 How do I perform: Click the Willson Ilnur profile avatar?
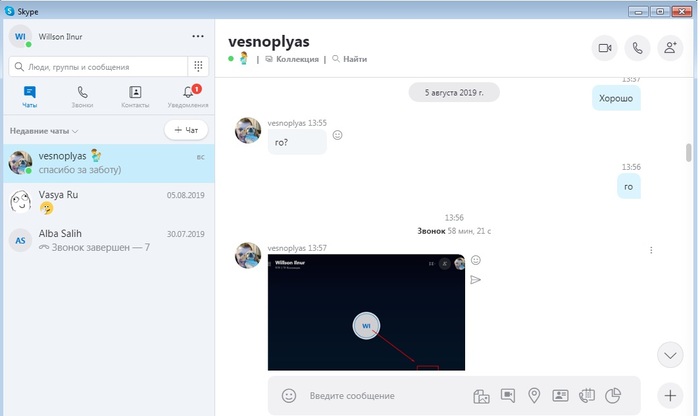coord(21,37)
